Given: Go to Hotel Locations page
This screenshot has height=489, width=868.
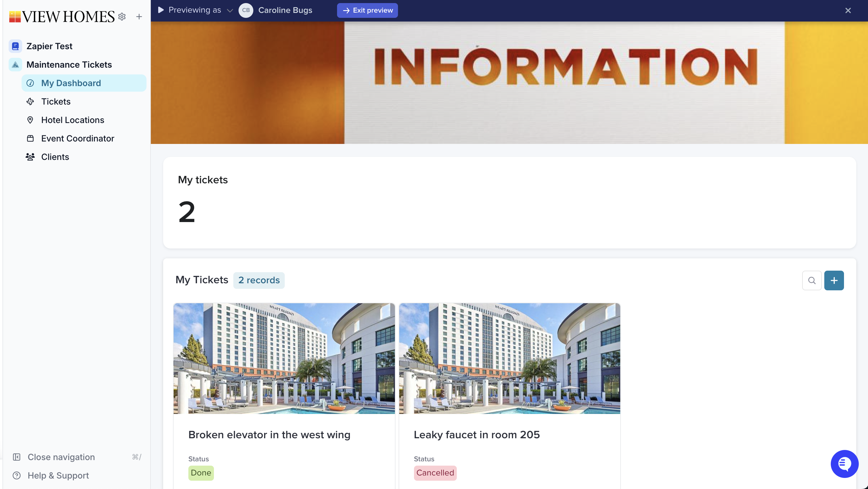Looking at the screenshot, I should pos(72,120).
